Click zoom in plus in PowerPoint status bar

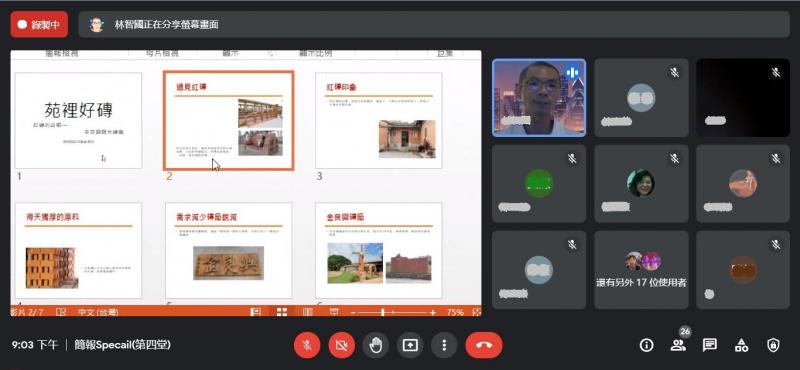point(433,312)
